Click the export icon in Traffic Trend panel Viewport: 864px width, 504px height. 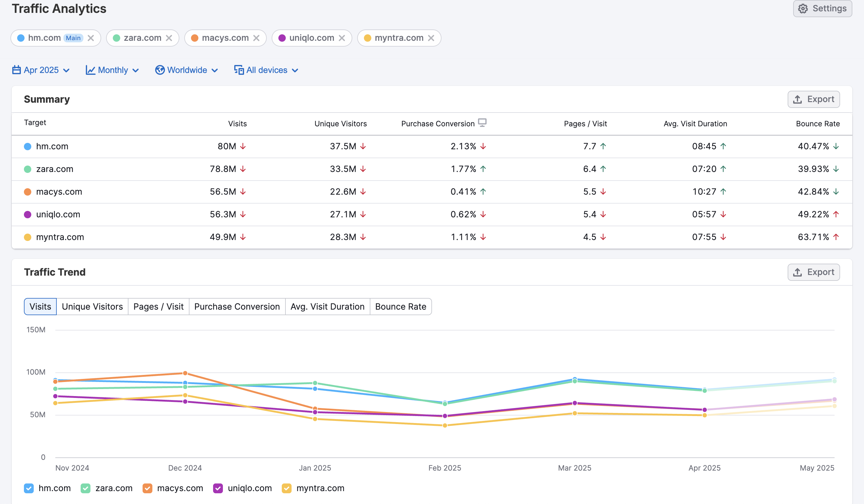(797, 272)
